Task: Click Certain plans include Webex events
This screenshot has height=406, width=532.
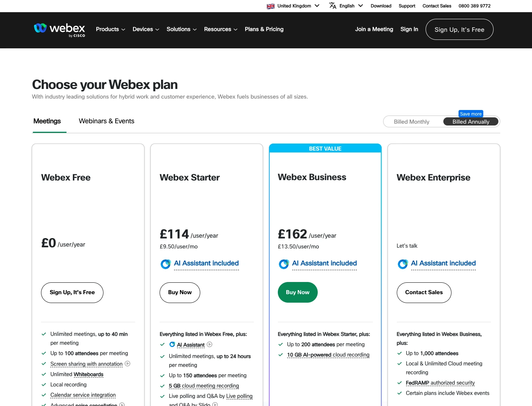Action: pyautogui.click(x=447, y=393)
